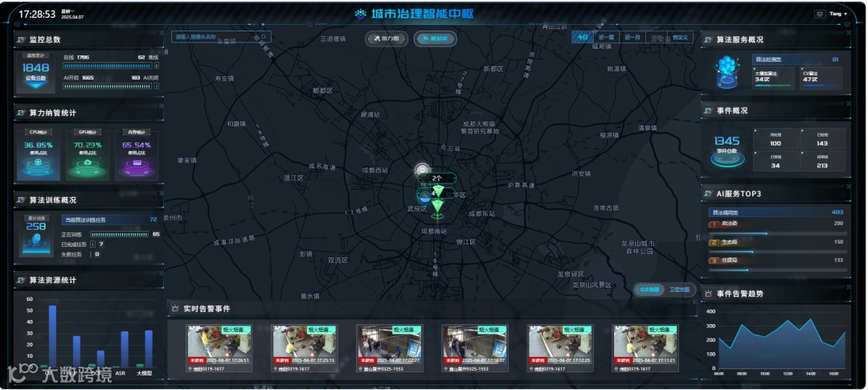Select the 近一月 time range tab
This screenshot has height=390, width=868.
[633, 37]
